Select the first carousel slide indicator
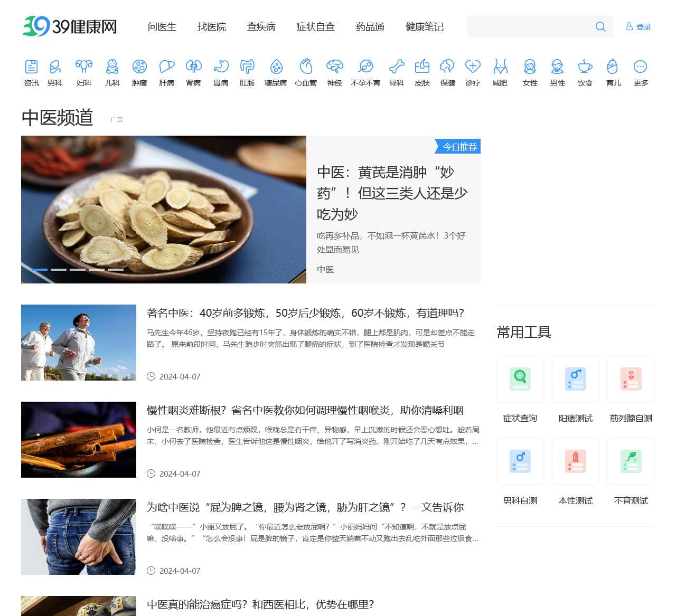This screenshot has width=676, height=616. point(40,270)
